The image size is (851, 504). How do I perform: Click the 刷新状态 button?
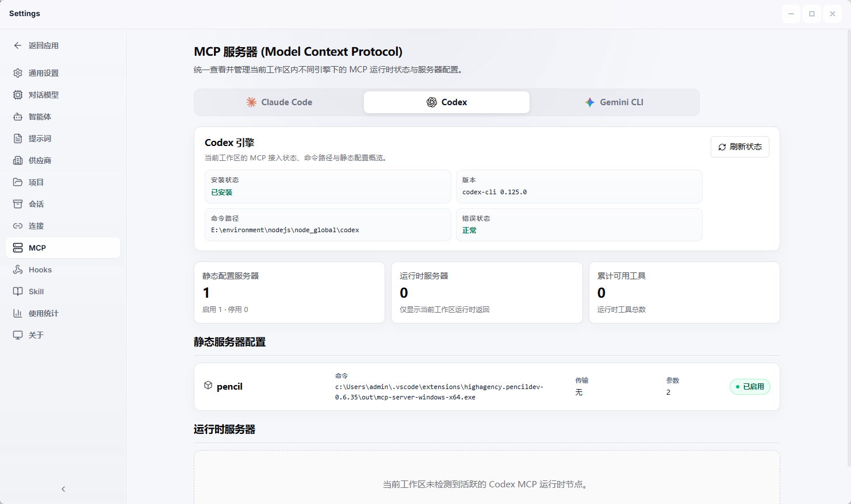740,147
